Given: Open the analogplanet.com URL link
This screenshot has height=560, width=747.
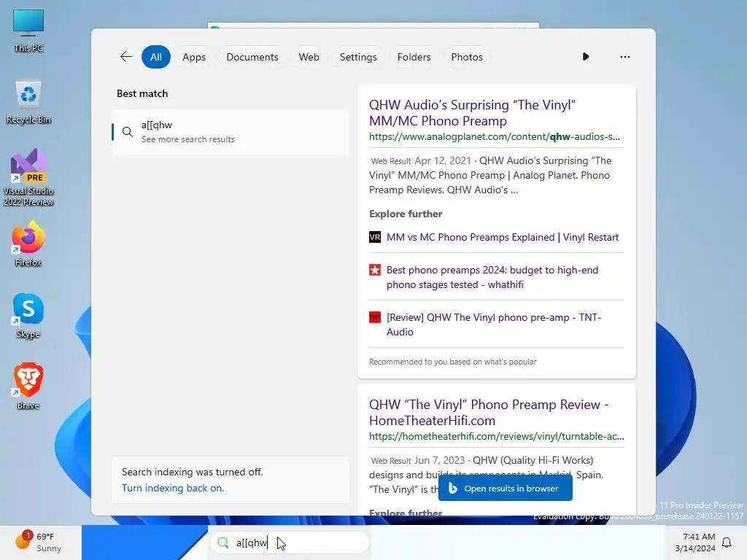Looking at the screenshot, I should point(495,136).
